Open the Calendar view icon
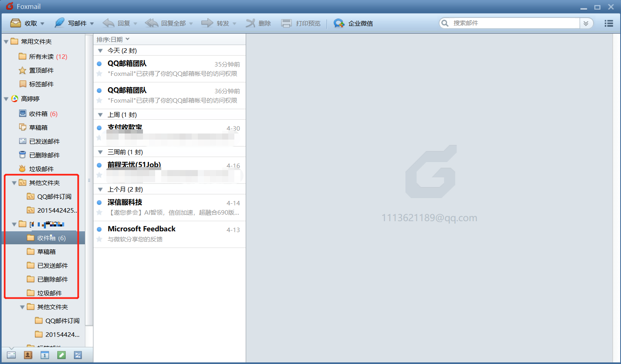 [x=45, y=355]
